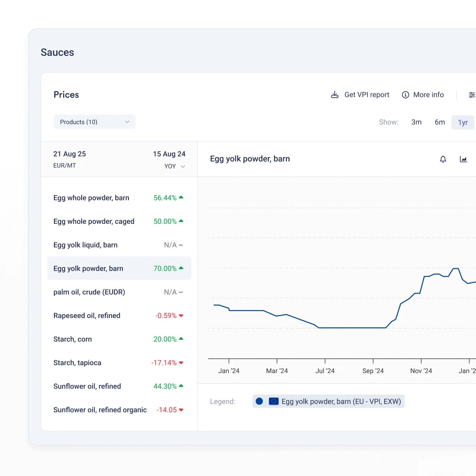Image resolution: width=476 pixels, height=476 pixels.
Task: Show the 3m time range
Action: (416, 122)
